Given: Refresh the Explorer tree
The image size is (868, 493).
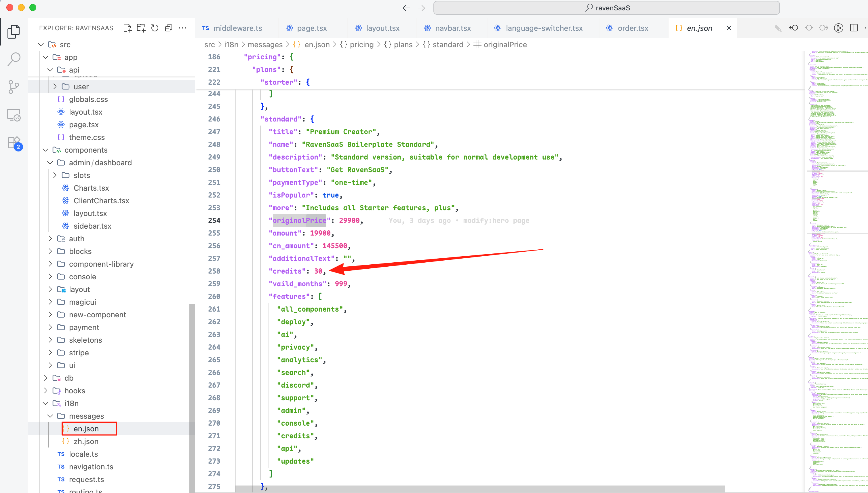Looking at the screenshot, I should pos(155,28).
